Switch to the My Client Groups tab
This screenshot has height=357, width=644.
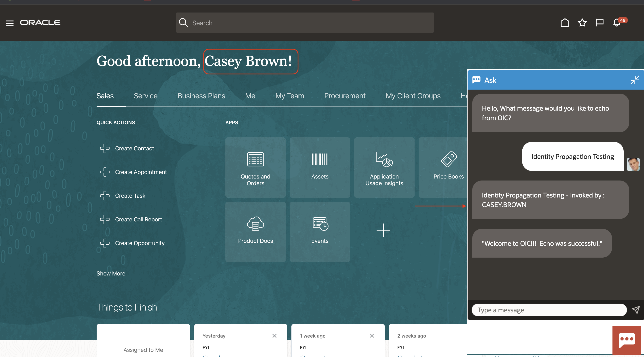click(x=413, y=96)
